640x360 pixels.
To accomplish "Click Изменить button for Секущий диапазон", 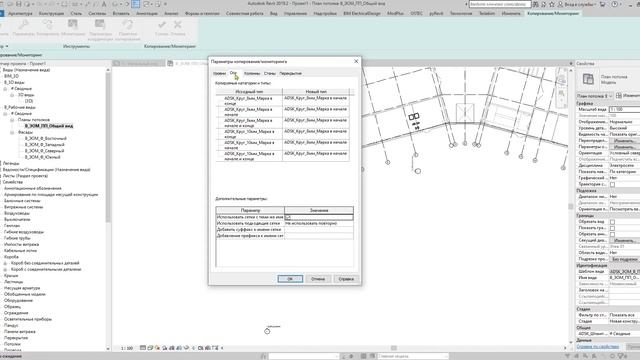I will [624, 240].
